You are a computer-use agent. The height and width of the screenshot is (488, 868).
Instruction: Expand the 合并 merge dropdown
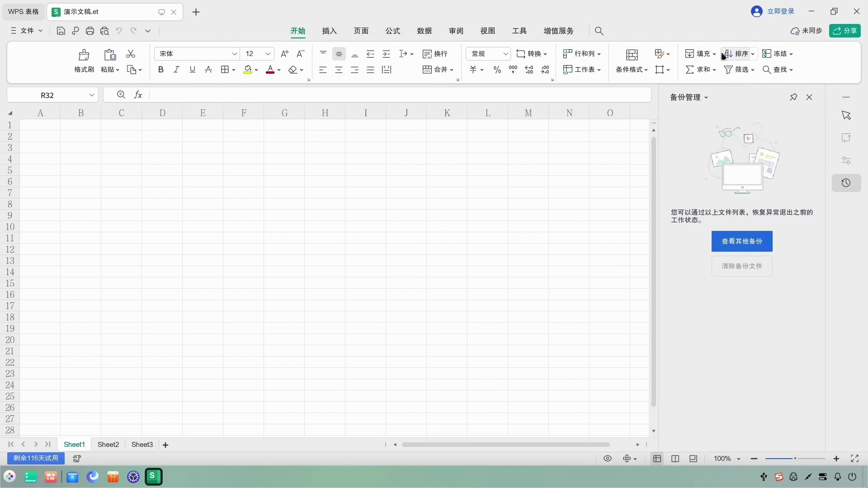tap(452, 70)
